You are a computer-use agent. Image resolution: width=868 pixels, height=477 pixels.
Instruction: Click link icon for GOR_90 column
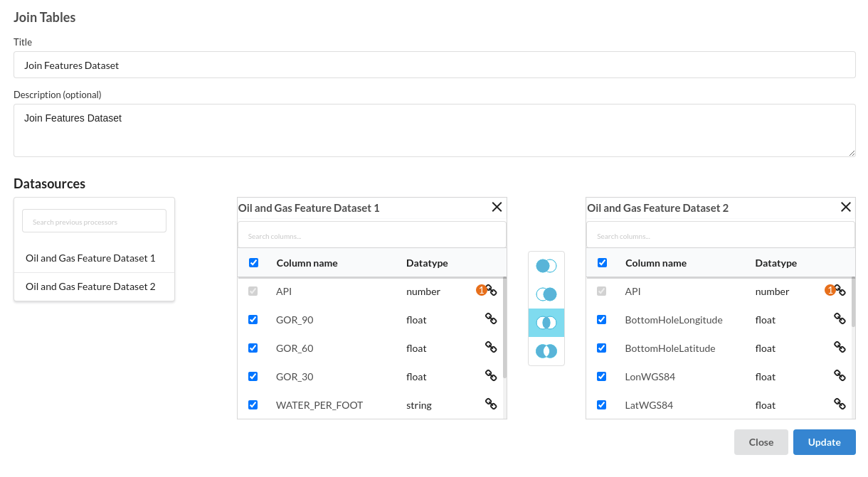[491, 319]
